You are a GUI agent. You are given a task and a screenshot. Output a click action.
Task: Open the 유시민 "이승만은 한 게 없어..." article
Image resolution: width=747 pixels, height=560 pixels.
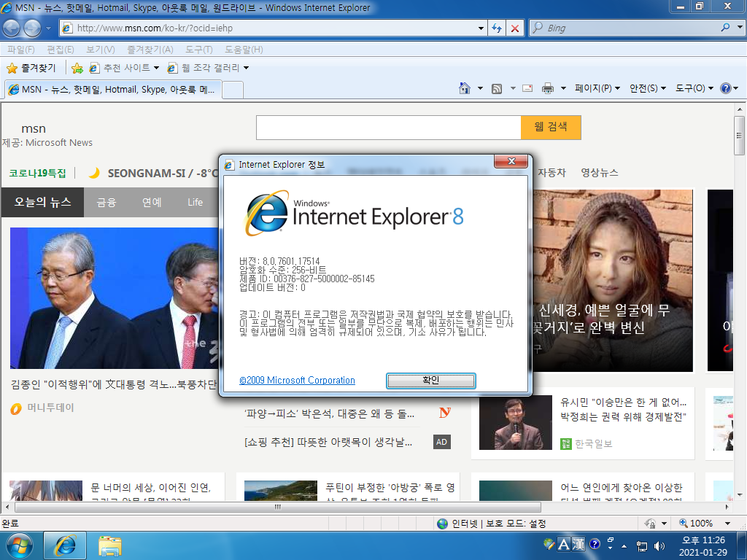(x=623, y=410)
